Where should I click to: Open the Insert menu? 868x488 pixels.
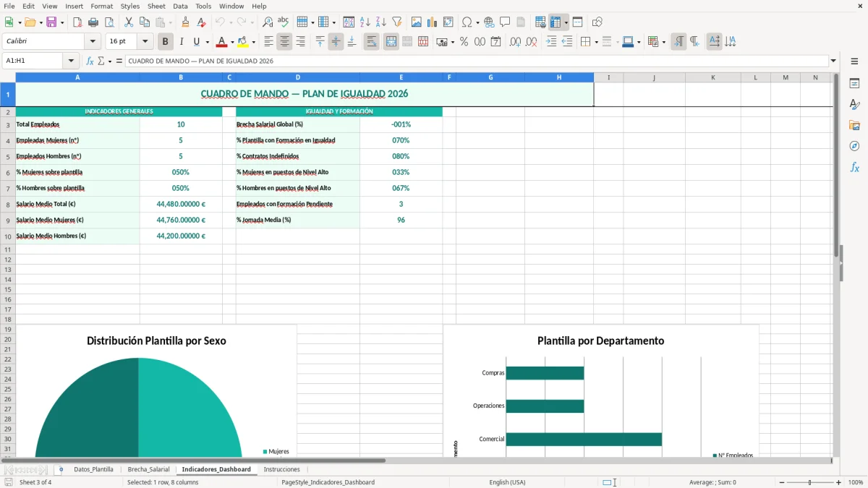coord(75,6)
